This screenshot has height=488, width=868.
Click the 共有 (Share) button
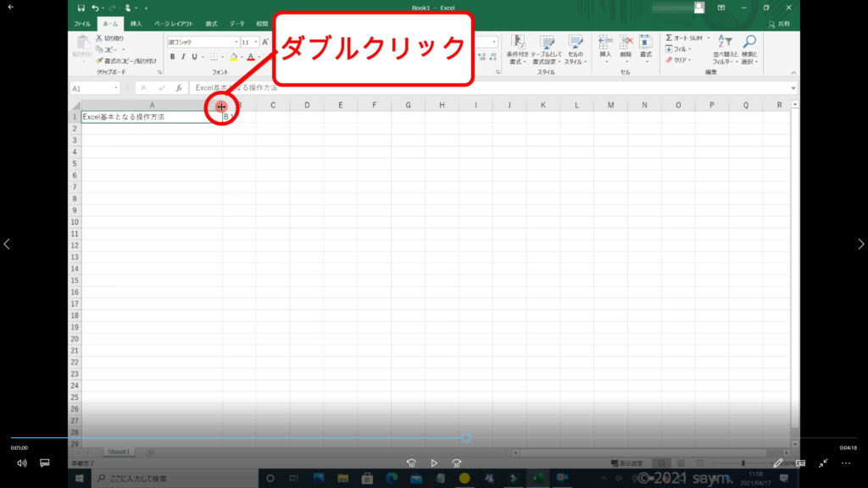point(784,24)
